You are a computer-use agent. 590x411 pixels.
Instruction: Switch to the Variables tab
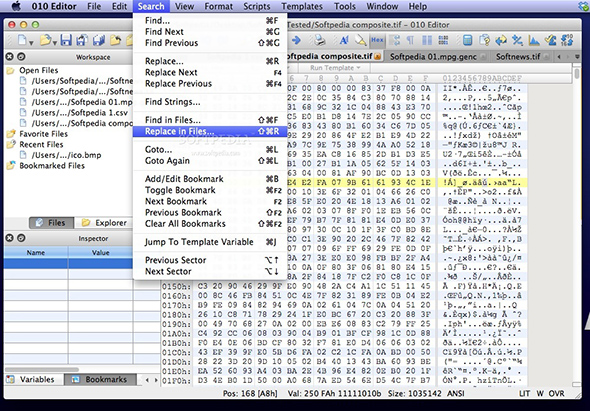32,379
